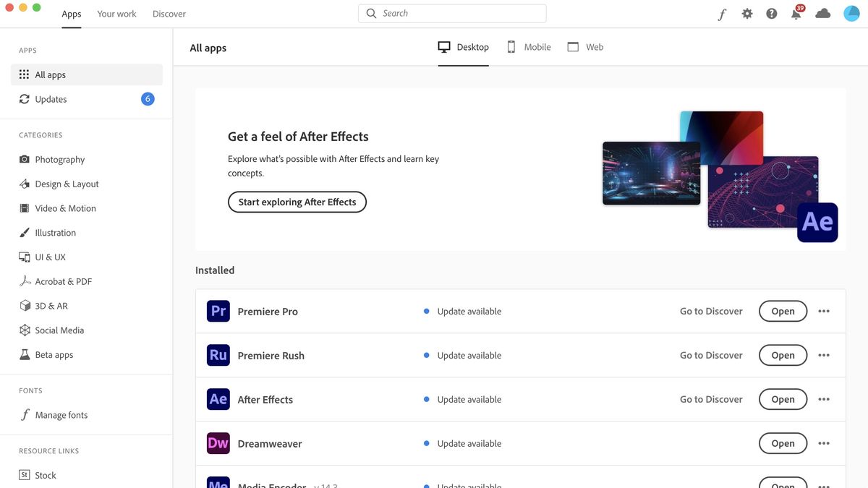Open more options for Dreamweaver
This screenshot has width=868, height=488.
[823, 442]
